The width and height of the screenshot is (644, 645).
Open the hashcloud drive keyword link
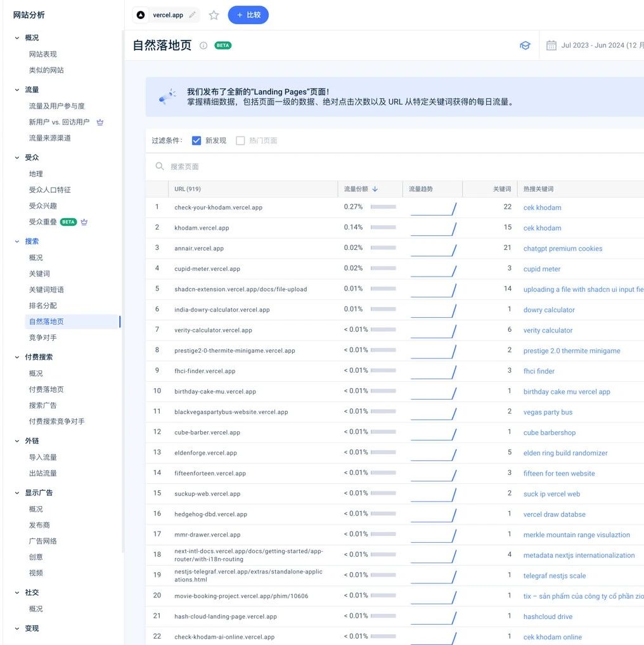tap(548, 616)
